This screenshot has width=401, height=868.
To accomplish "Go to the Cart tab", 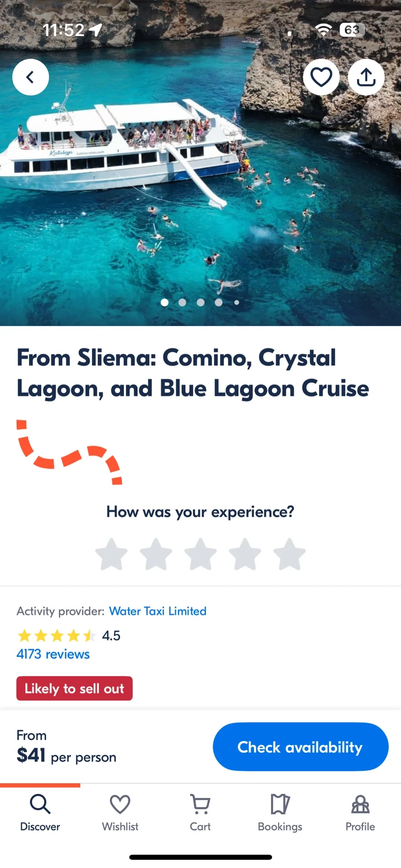I will coord(200,813).
